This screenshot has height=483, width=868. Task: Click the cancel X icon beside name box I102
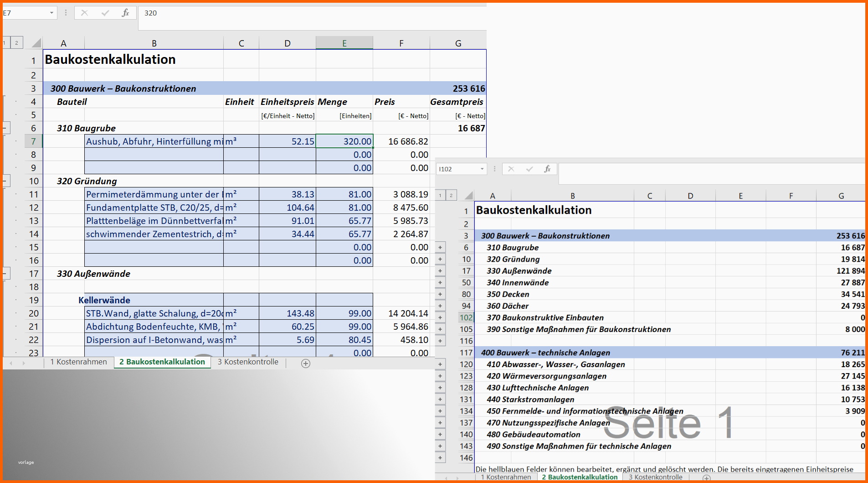[x=511, y=169]
